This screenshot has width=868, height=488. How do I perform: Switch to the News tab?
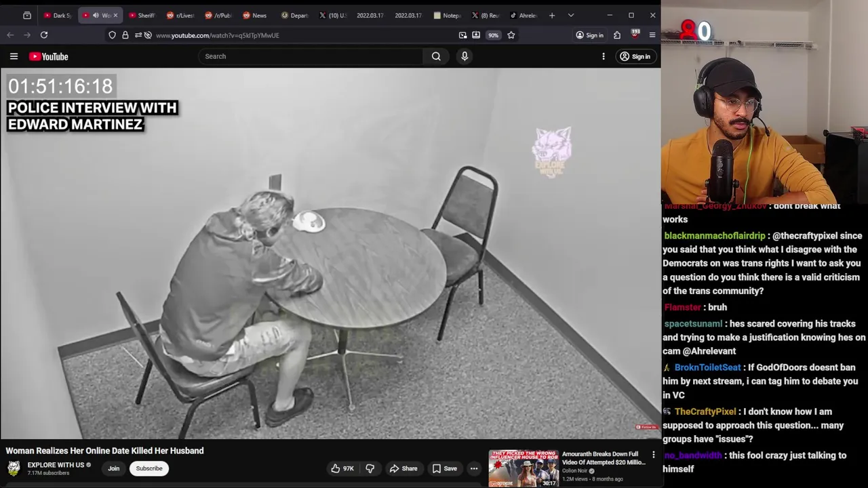tap(256, 15)
